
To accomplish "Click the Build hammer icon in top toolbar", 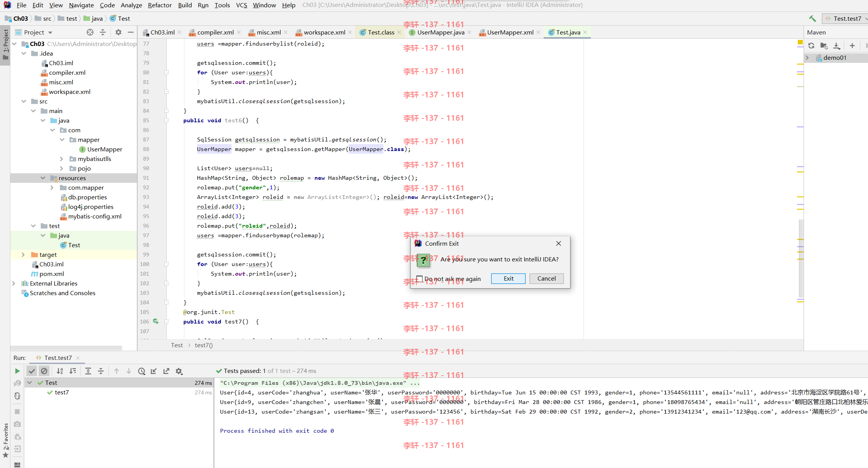I will tap(812, 18).
